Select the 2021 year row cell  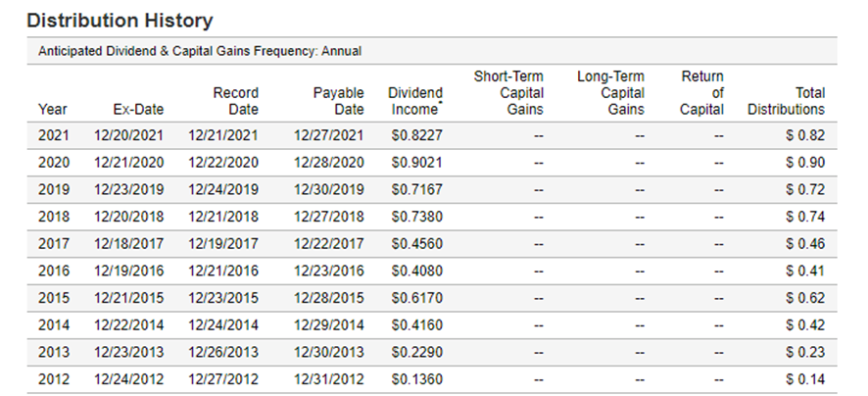tap(53, 136)
